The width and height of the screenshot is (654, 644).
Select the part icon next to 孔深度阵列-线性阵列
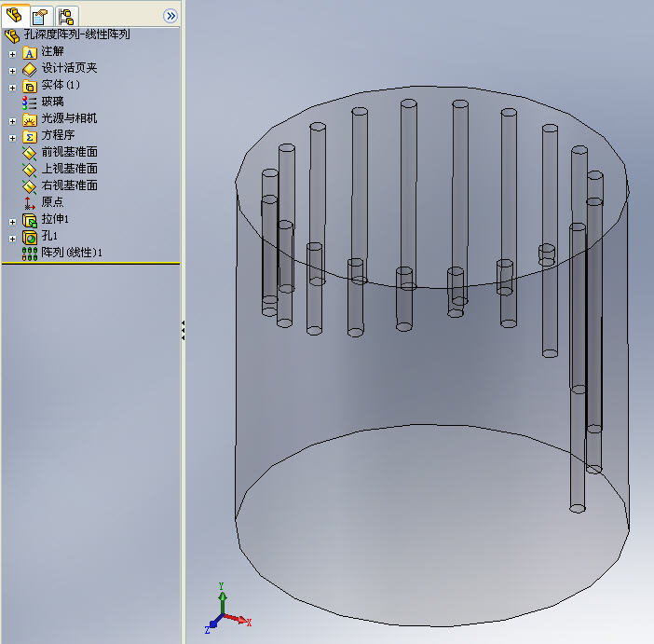coord(12,36)
